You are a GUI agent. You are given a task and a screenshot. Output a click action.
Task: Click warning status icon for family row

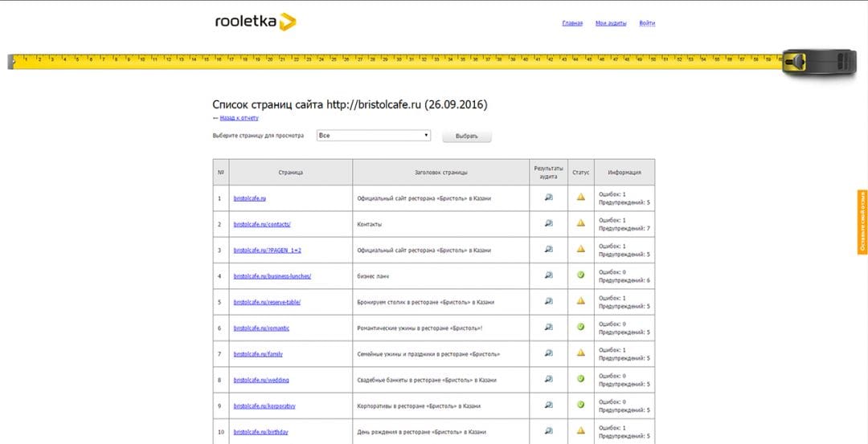click(581, 352)
